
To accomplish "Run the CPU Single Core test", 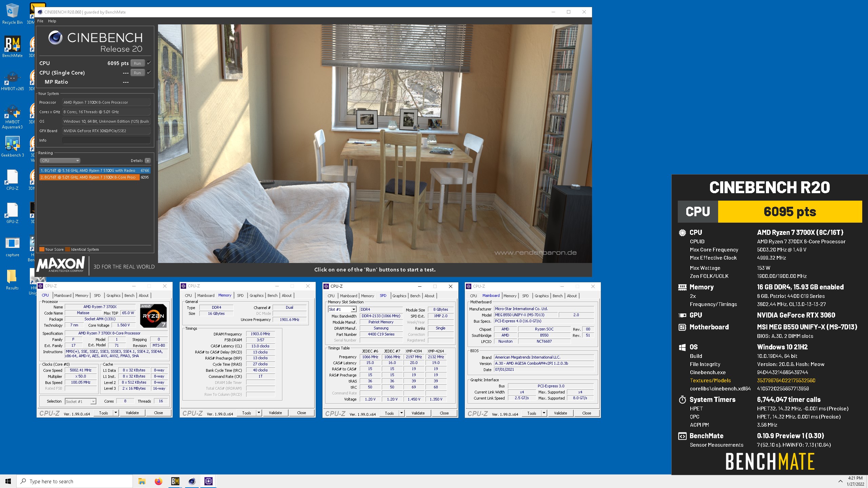I will coord(137,73).
